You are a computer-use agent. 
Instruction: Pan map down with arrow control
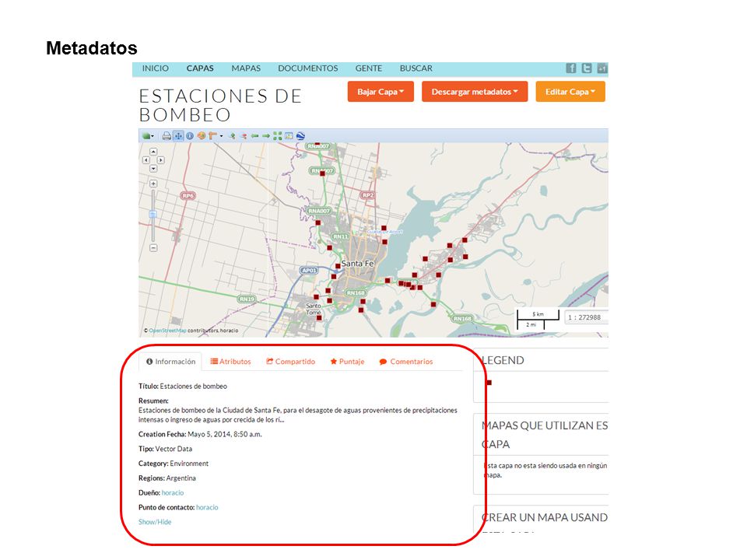coord(153,169)
